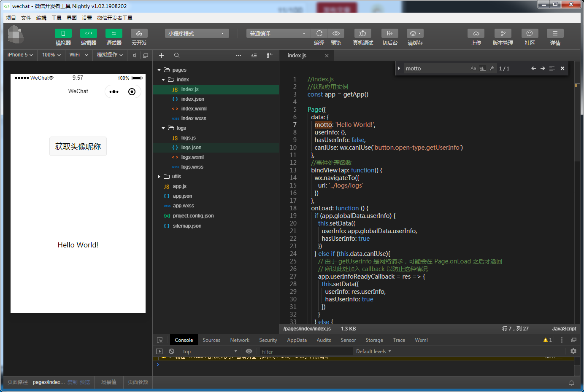Start 真机调试 remote debug bug icon

click(x=363, y=33)
